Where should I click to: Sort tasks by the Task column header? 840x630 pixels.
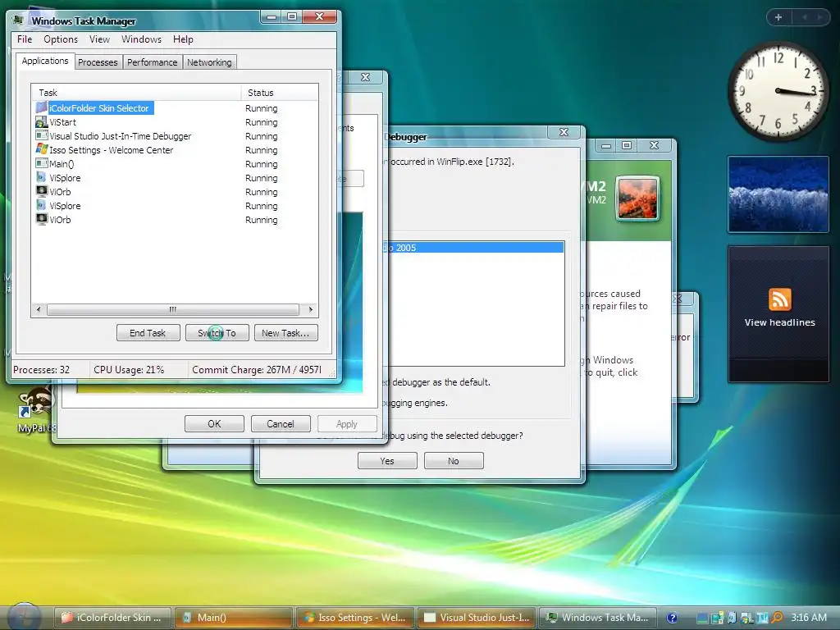(x=137, y=92)
